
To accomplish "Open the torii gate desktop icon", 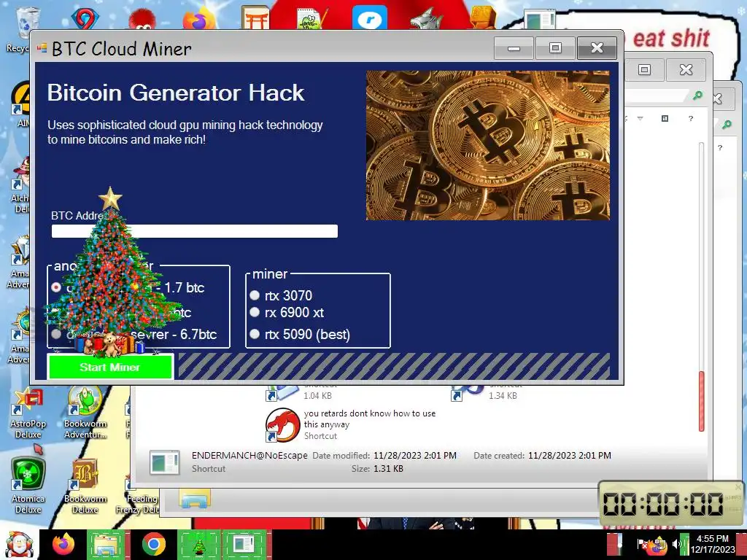I will pyautogui.click(x=255, y=18).
